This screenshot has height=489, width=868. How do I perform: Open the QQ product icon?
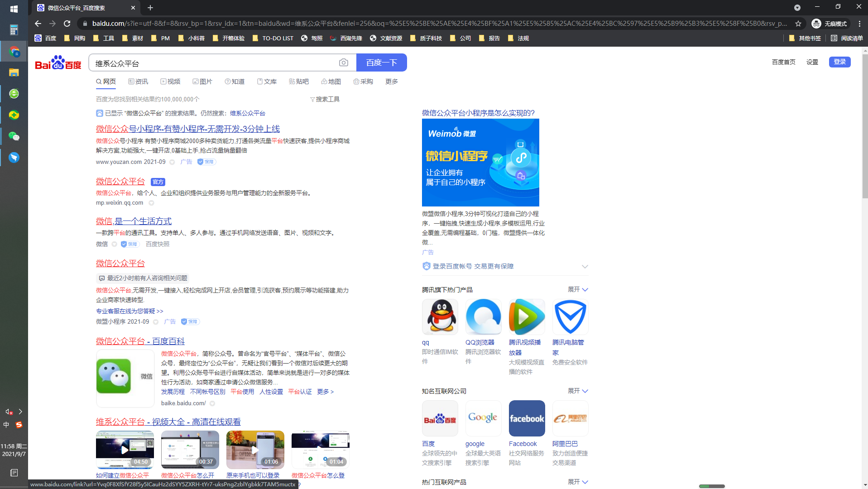pyautogui.click(x=440, y=317)
